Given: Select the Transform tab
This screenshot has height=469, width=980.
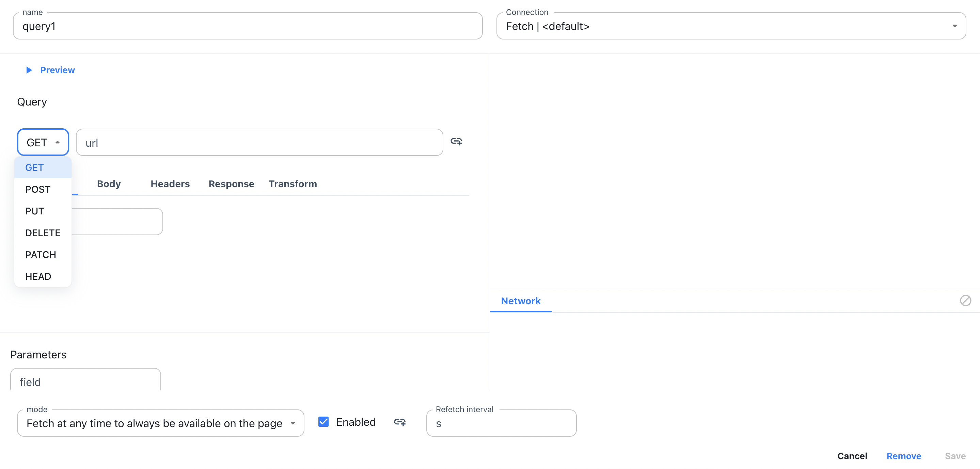Looking at the screenshot, I should [x=293, y=183].
